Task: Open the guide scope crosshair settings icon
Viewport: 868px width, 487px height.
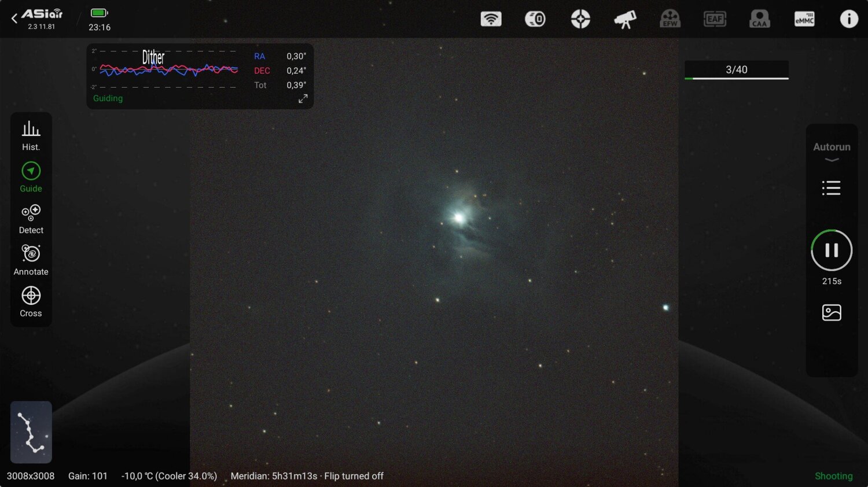Action: click(580, 19)
